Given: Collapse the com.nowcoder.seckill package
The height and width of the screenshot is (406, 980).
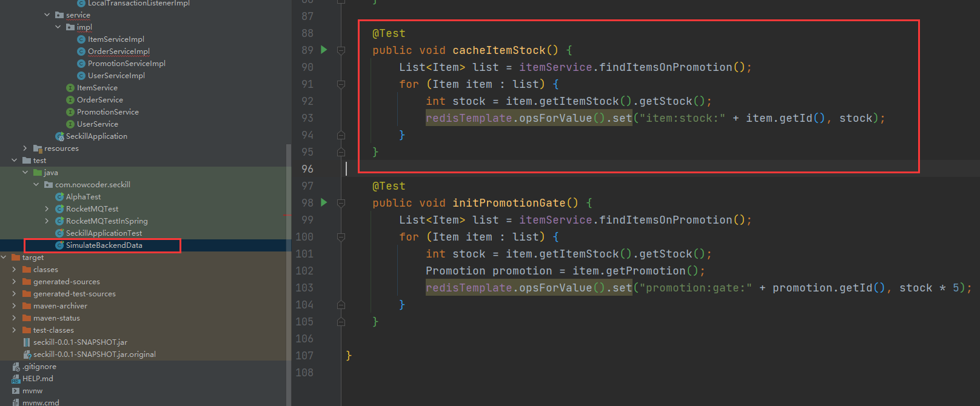Looking at the screenshot, I should [36, 185].
